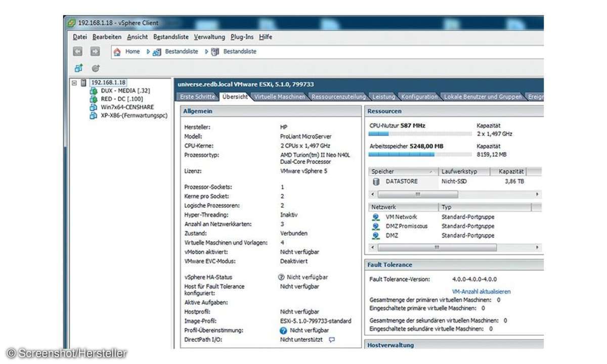
Task: Open the Bestandsliste menu
Action: [171, 37]
